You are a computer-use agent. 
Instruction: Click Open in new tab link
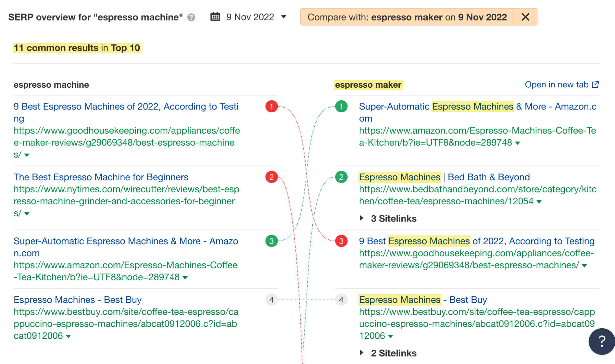[556, 85]
